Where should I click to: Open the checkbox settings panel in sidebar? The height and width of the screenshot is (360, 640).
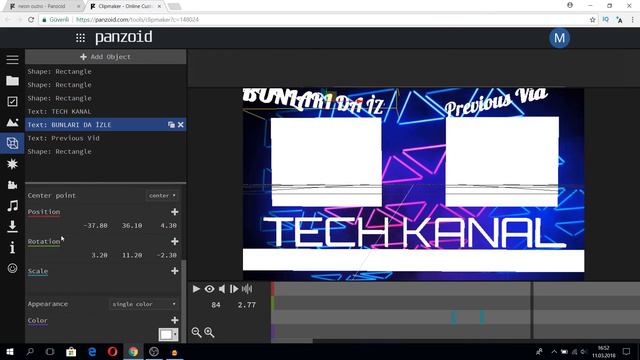pos(12,101)
